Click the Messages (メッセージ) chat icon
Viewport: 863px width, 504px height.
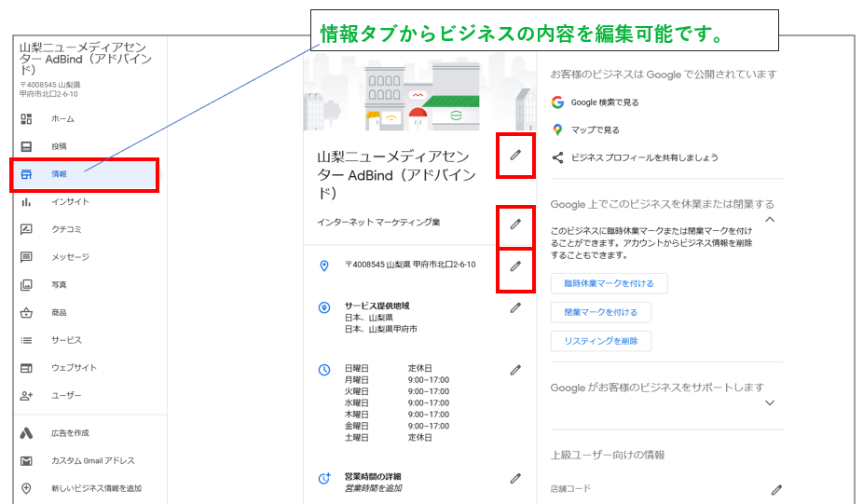coord(26,257)
